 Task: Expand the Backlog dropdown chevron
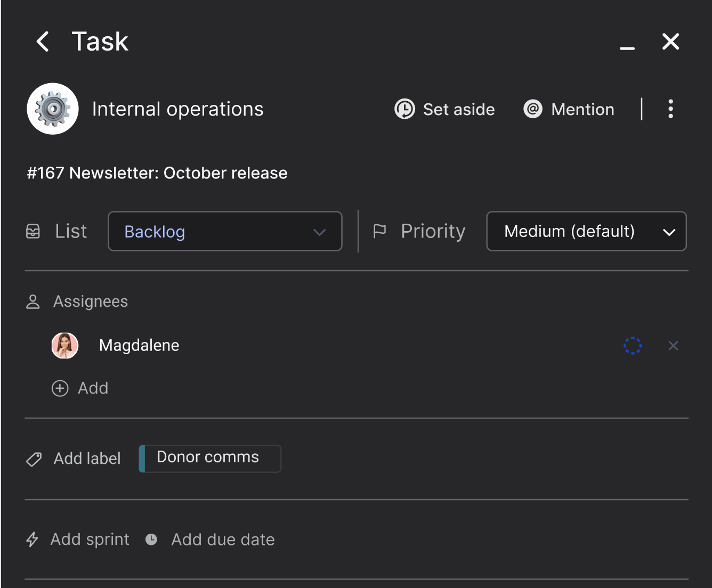point(319,232)
